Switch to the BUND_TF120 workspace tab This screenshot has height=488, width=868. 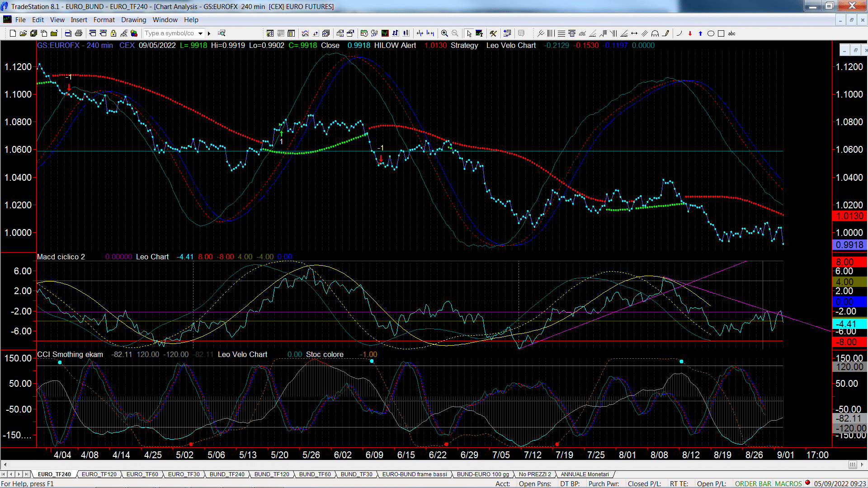coord(272,474)
